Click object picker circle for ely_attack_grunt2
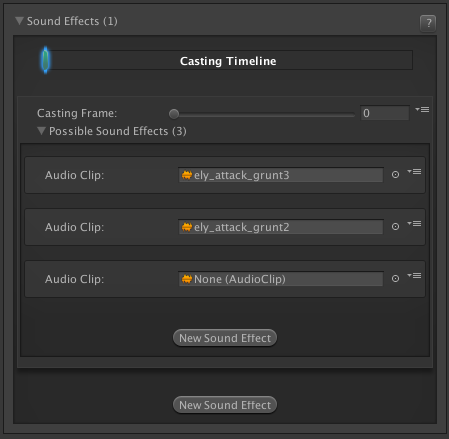449x439 pixels. [395, 227]
